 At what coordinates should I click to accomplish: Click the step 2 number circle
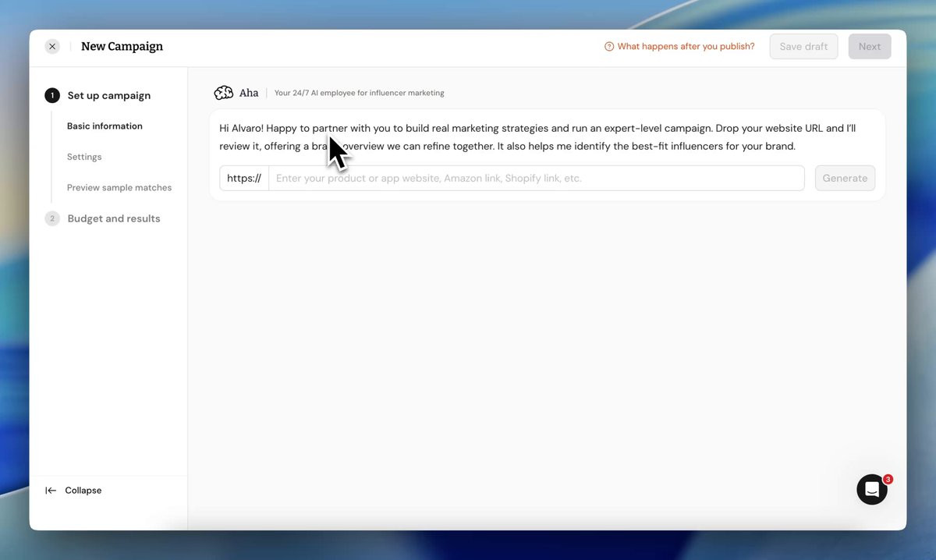point(52,218)
